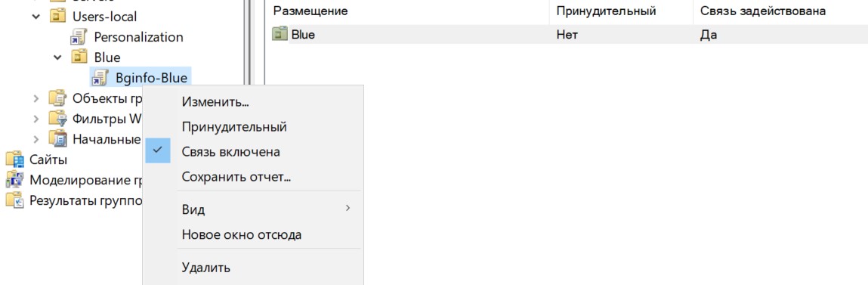
Task: Click the Моделирование групповой политики icon
Action: pos(15,180)
